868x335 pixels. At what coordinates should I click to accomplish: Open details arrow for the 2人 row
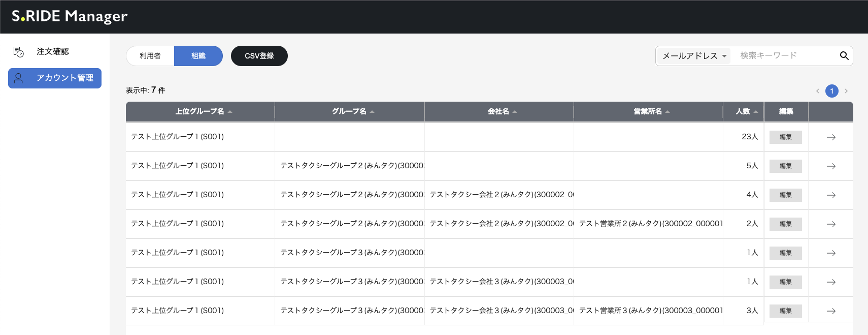831,224
